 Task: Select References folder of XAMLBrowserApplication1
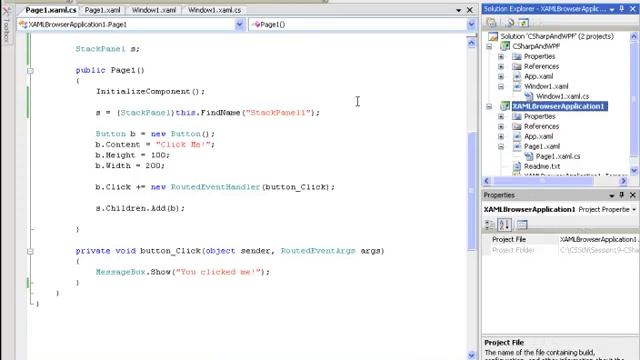[541, 126]
